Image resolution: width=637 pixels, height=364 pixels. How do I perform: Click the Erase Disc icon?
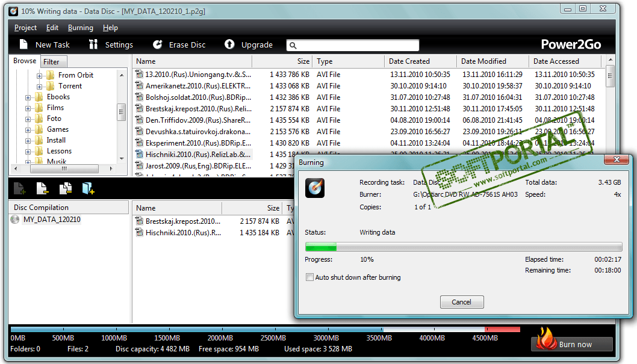tap(157, 45)
